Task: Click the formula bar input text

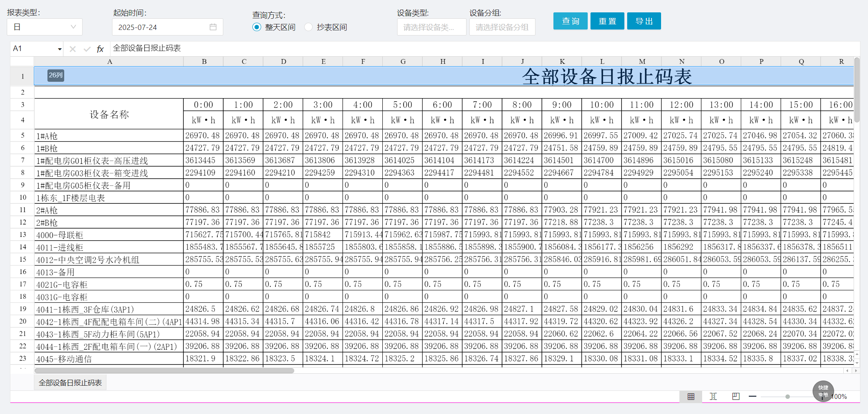Action: 147,48
